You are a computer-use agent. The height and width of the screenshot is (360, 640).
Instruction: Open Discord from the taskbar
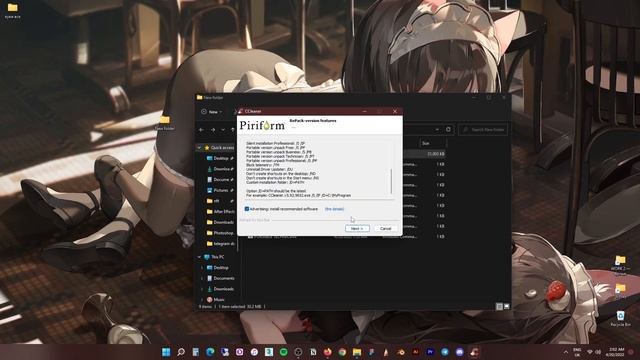pos(460,352)
